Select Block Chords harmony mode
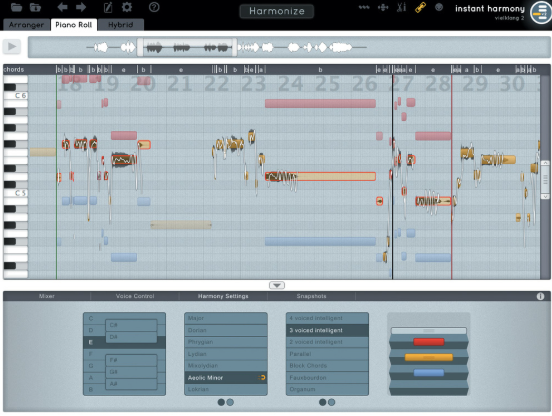 pos(327,366)
